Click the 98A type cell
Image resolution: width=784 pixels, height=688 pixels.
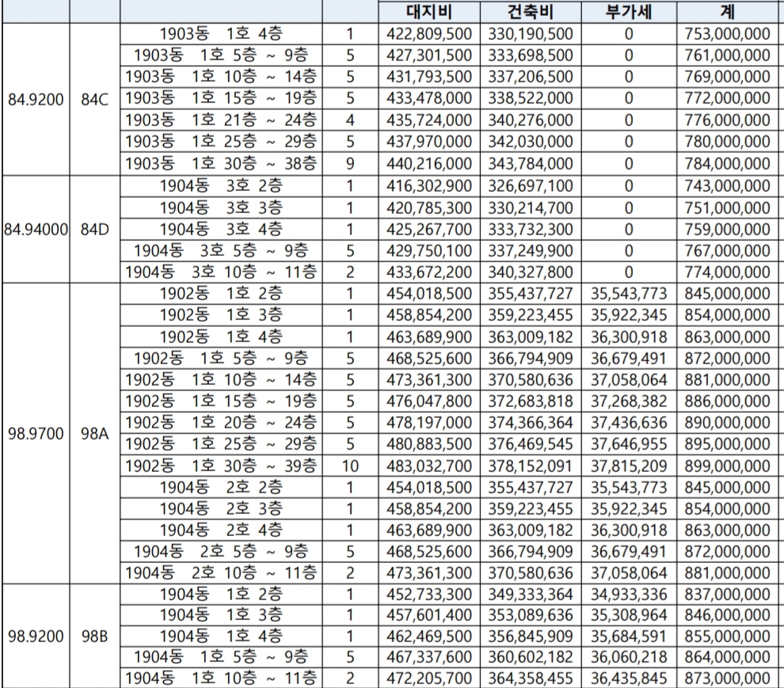(95, 434)
